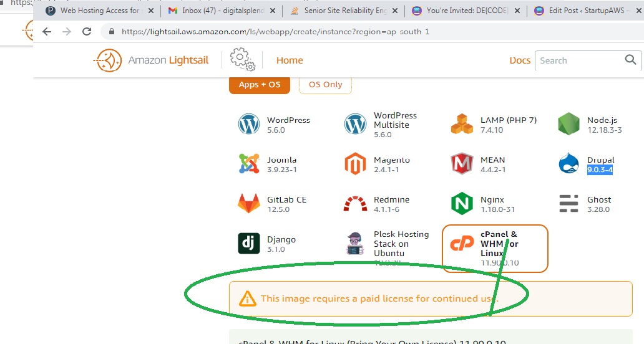Image resolution: width=644 pixels, height=344 pixels.
Task: Select the Ghost blueprint icon
Action: [569, 203]
